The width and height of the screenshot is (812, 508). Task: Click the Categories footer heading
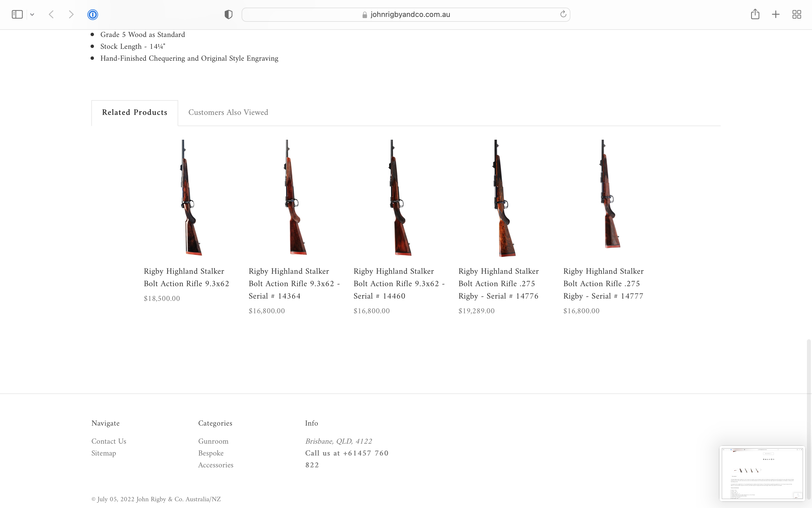(x=215, y=423)
